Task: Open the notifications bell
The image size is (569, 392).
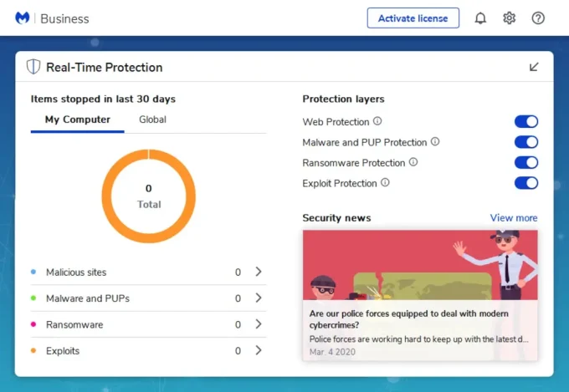Action: click(480, 18)
